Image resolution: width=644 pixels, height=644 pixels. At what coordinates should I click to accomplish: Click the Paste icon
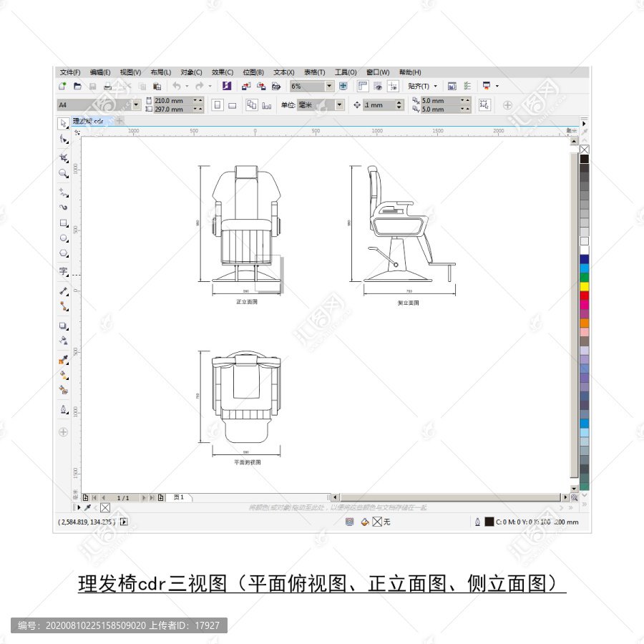(x=157, y=87)
